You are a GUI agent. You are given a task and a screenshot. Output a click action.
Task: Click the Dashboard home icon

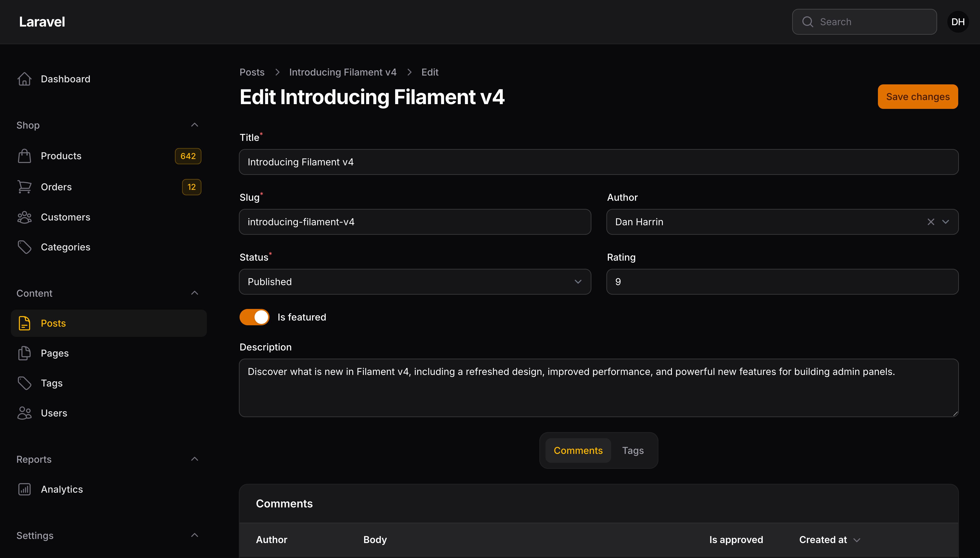(x=24, y=79)
